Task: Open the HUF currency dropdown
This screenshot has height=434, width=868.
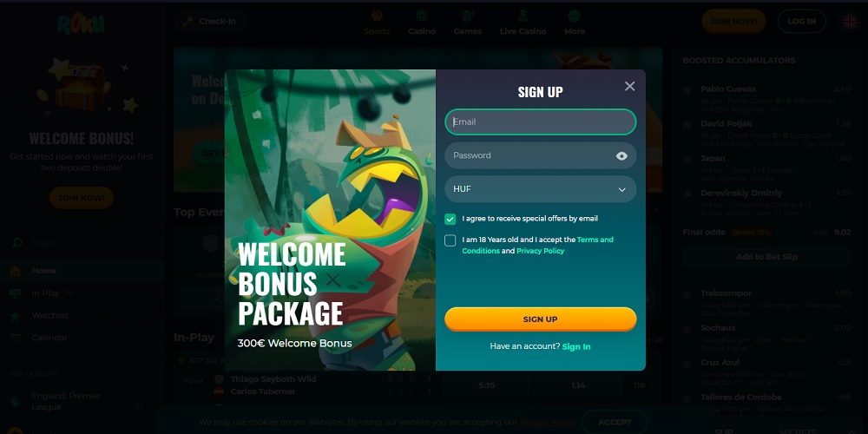Action: click(540, 189)
